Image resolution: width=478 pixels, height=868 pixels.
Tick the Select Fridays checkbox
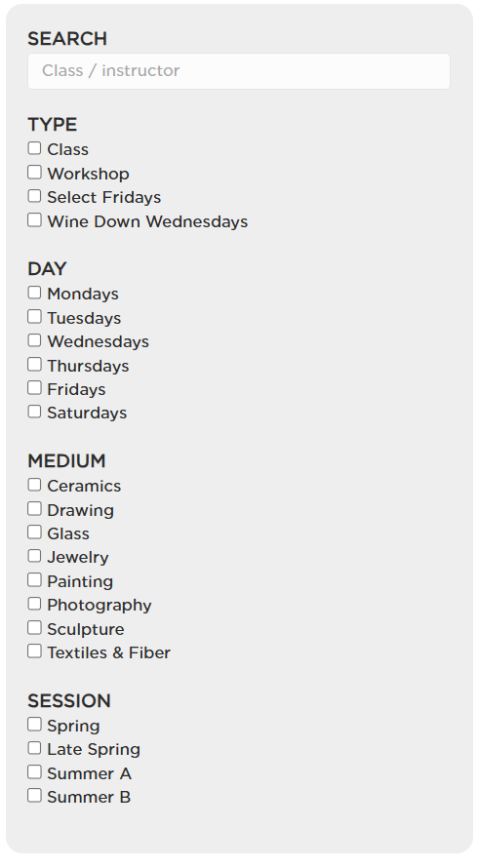(x=34, y=196)
